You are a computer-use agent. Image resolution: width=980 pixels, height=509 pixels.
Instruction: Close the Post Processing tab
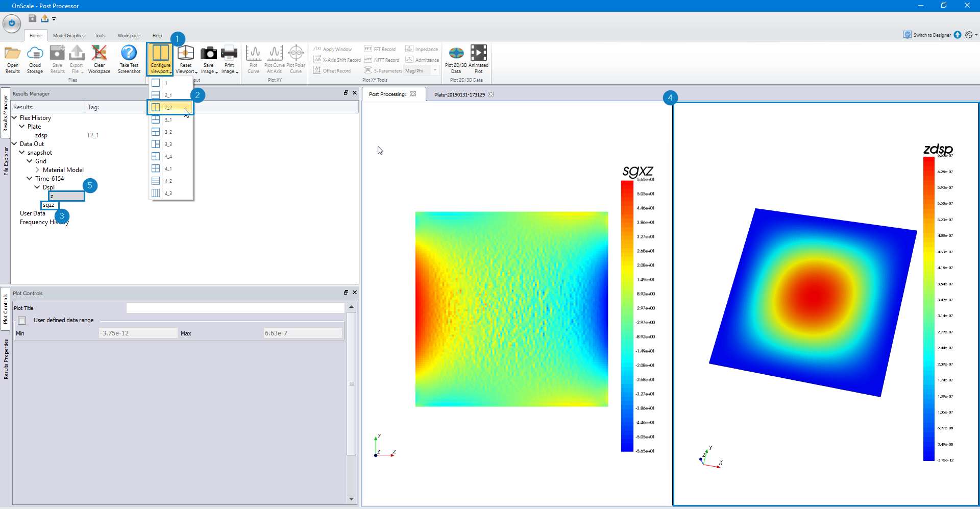[x=413, y=94]
